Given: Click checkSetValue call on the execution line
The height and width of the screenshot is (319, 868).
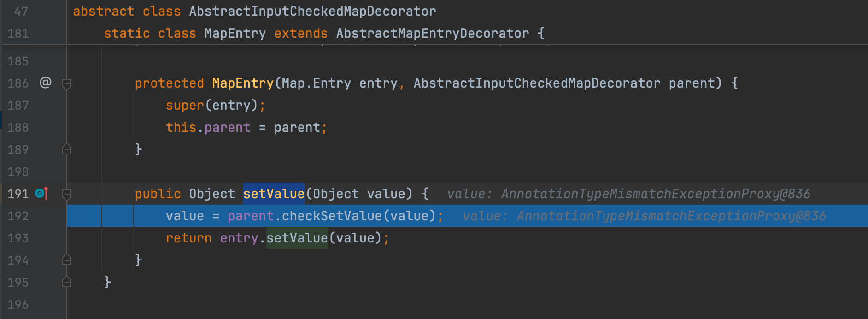Looking at the screenshot, I should tap(332, 216).
